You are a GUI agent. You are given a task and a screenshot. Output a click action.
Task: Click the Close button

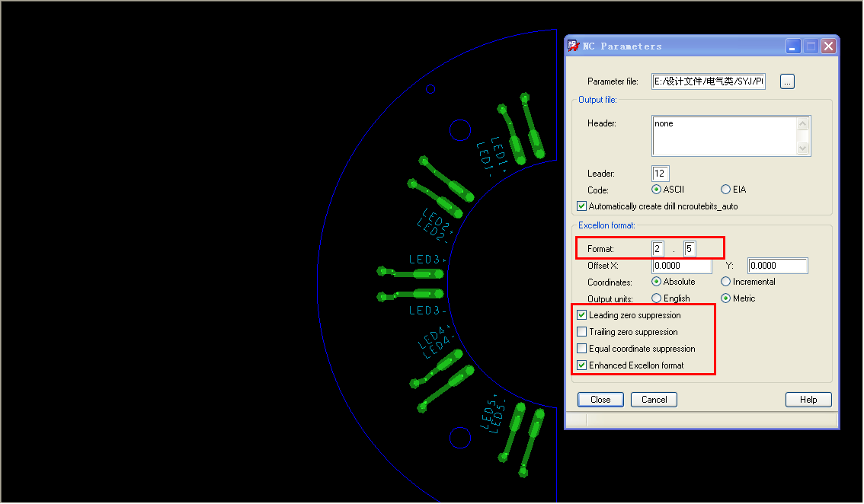click(x=600, y=400)
